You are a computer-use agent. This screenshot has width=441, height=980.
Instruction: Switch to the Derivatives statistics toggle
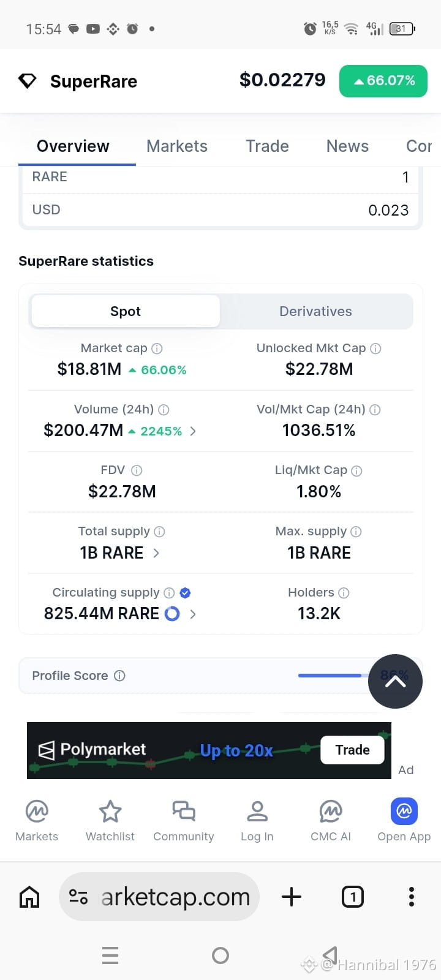pyautogui.click(x=315, y=311)
